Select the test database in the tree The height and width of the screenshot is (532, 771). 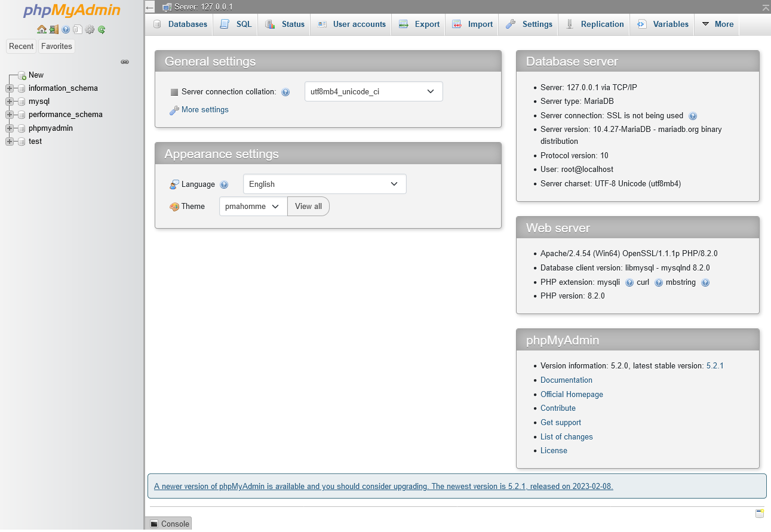(34, 142)
